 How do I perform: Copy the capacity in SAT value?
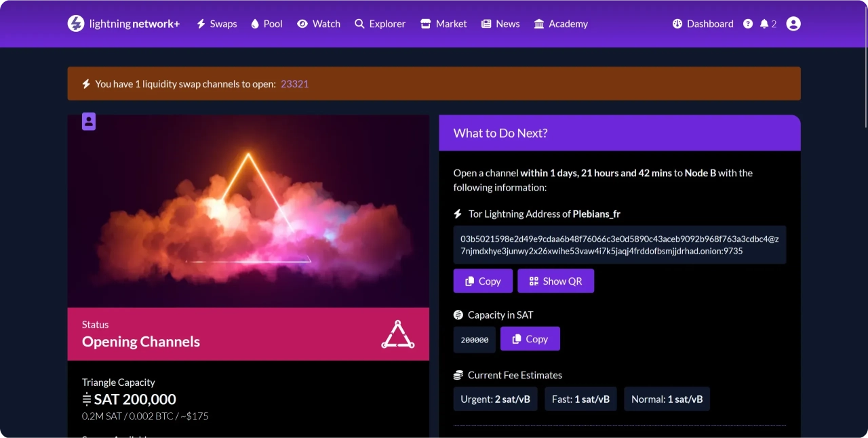pyautogui.click(x=530, y=339)
